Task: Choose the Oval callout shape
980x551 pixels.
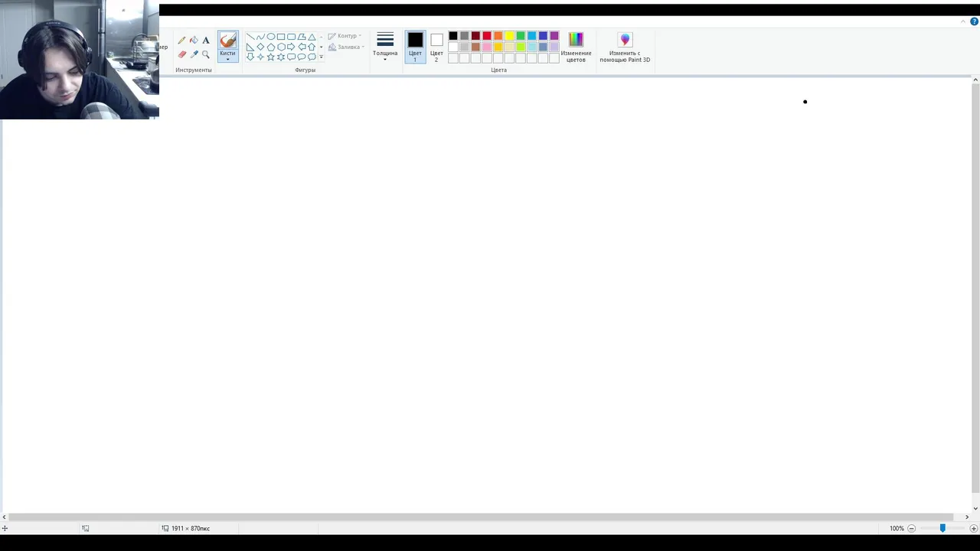Action: [302, 57]
